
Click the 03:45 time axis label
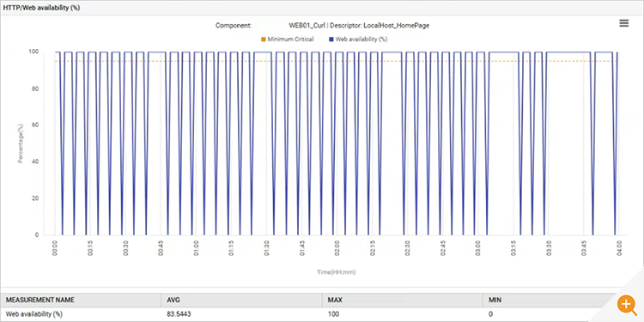pos(584,248)
